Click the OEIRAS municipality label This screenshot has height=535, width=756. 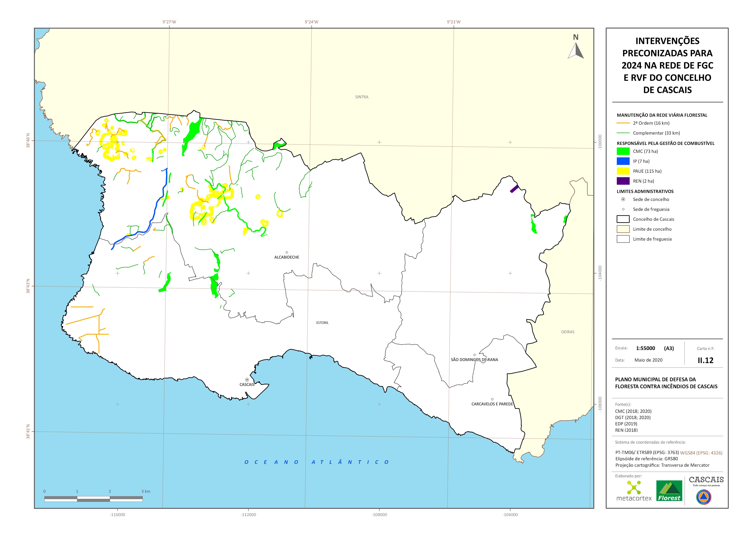568,332
